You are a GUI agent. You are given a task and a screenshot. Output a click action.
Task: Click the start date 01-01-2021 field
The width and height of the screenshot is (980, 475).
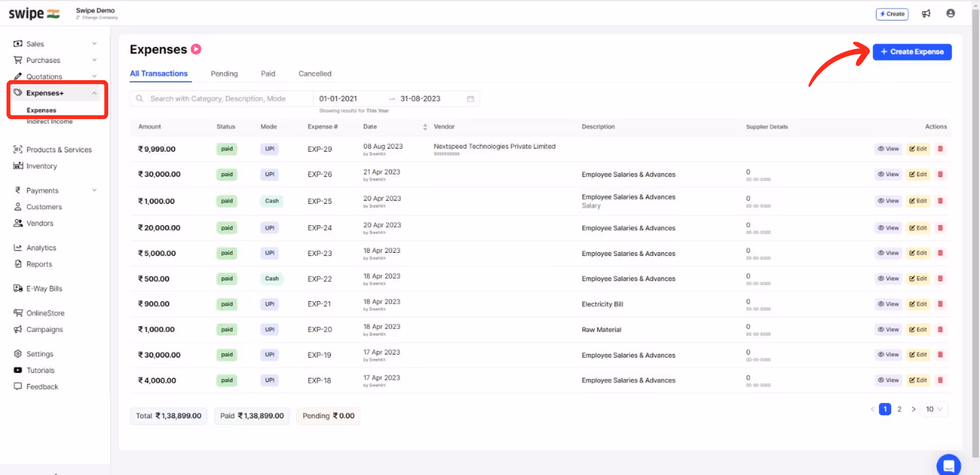(338, 99)
